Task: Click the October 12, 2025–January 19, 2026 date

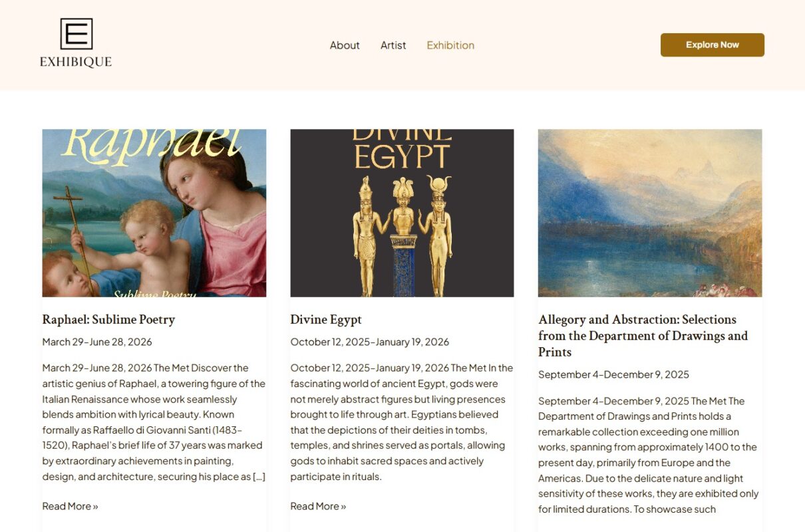Action: pyautogui.click(x=369, y=342)
